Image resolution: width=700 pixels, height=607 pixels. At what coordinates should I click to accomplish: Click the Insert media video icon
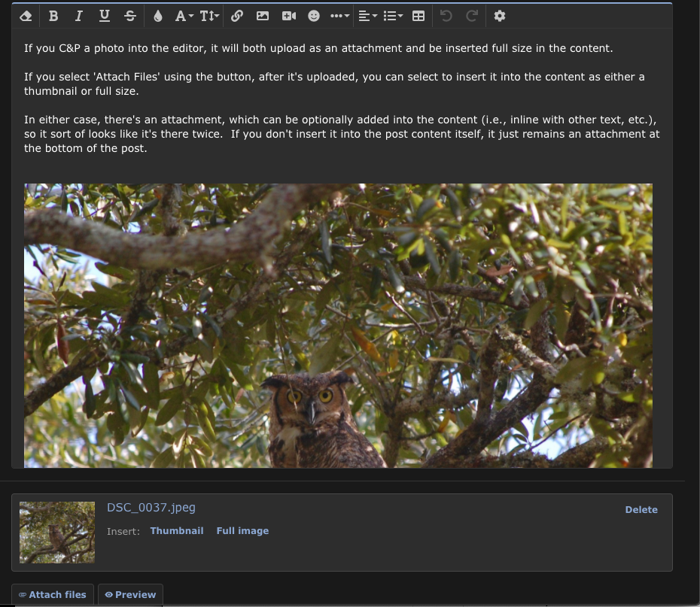click(289, 16)
